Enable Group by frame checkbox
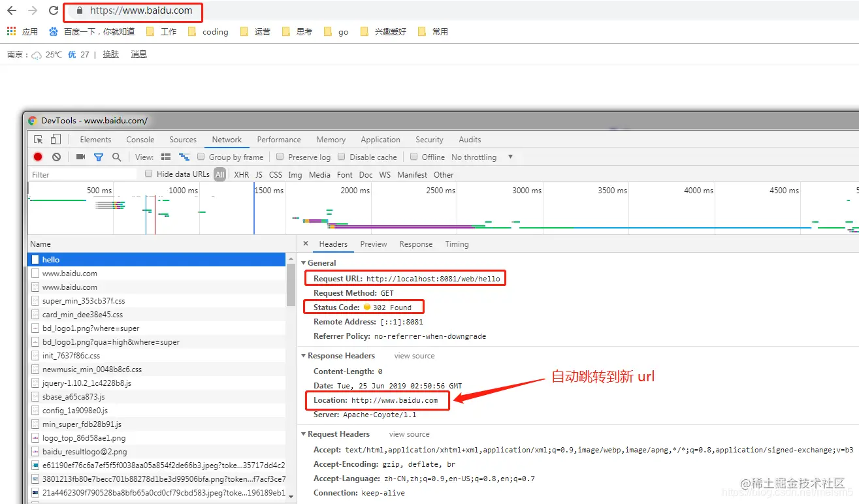Viewport: 859px width, 504px height. tap(201, 157)
